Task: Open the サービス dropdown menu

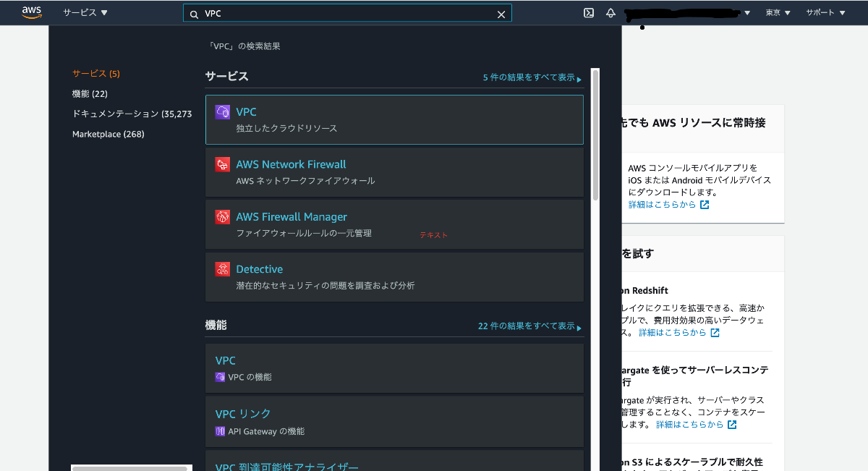Action: (x=85, y=12)
